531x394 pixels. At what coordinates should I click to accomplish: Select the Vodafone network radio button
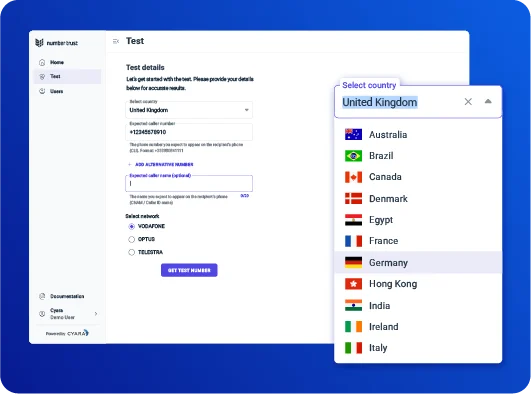point(131,226)
